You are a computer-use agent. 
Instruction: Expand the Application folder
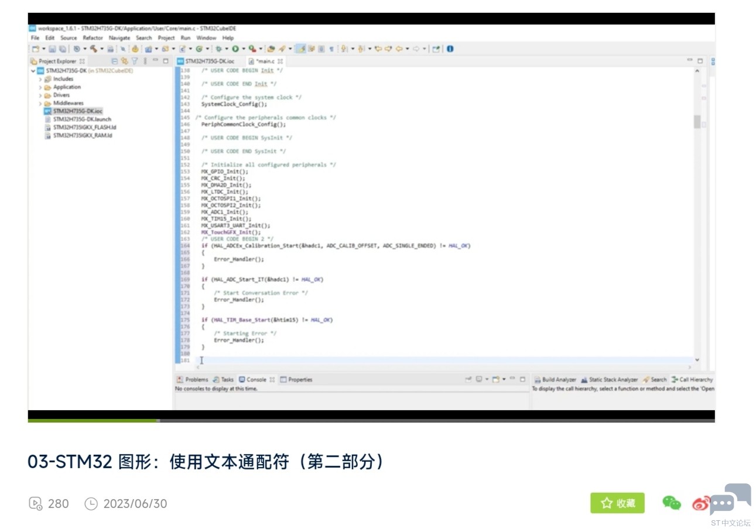tap(40, 87)
